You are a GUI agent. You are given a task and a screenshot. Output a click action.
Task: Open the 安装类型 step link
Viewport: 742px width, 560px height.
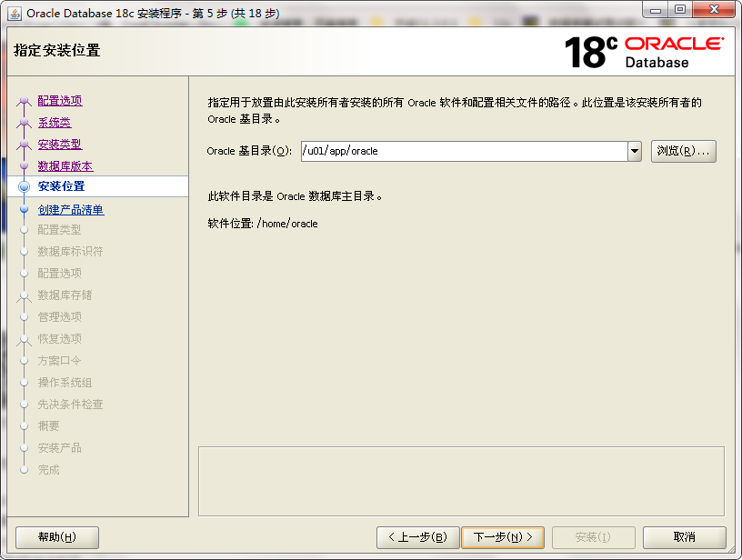click(60, 145)
